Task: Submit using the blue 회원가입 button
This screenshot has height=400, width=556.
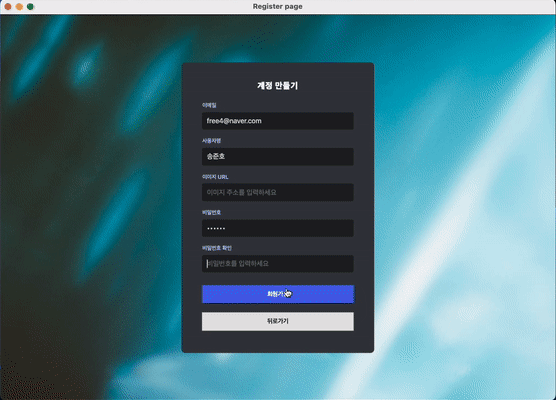Action: click(x=278, y=294)
